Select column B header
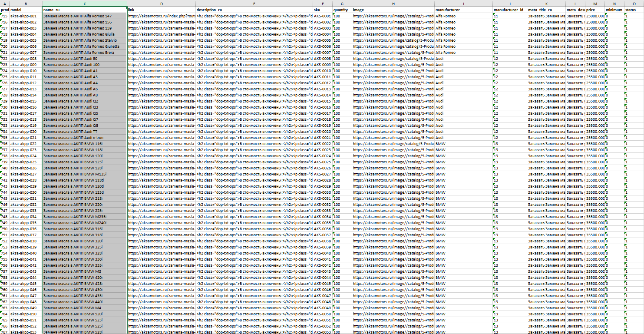Viewport: 644px width, 334px height. [26, 3]
